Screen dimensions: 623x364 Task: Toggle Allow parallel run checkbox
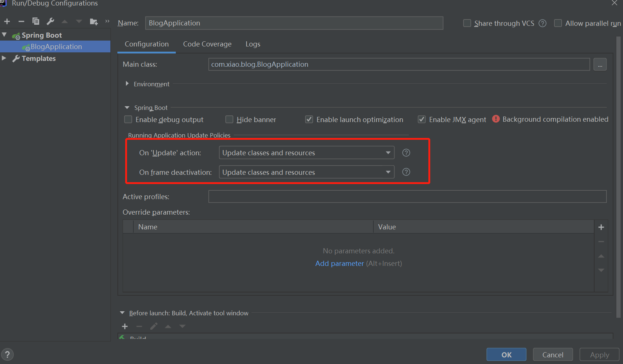tap(558, 23)
